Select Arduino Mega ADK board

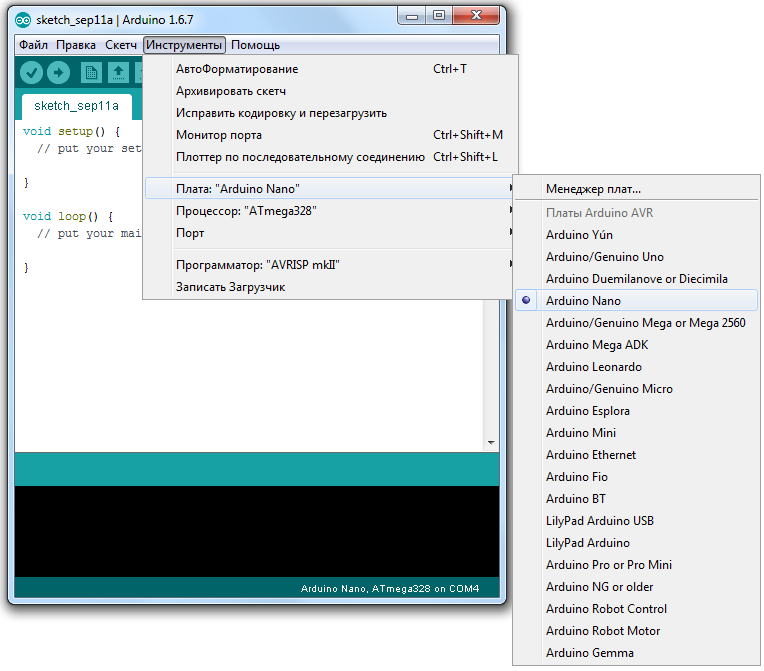click(597, 345)
